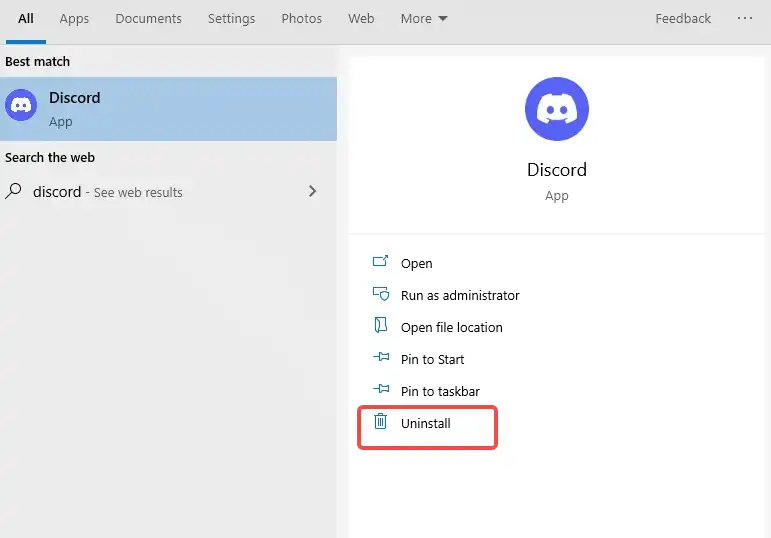Click the Pin to taskbar pin icon
This screenshot has height=538, width=771.
click(381, 389)
